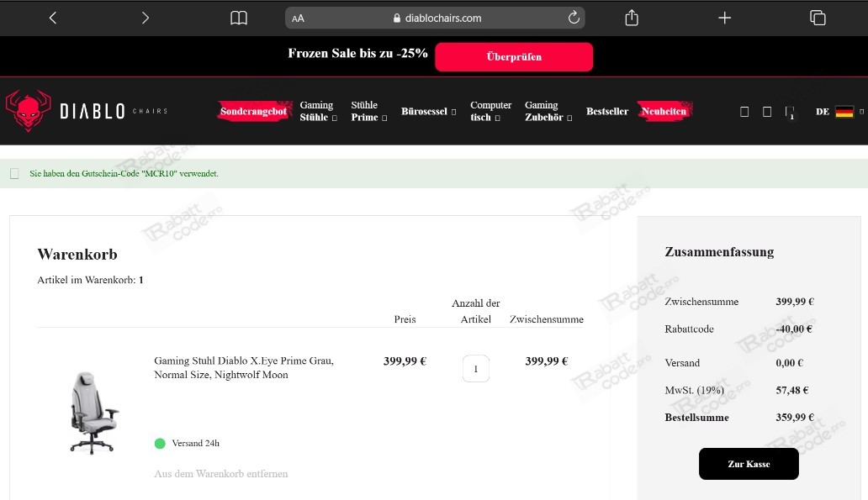868x500 pixels.
Task: Expand the Gaming Stühle menu
Action: pyautogui.click(x=317, y=111)
